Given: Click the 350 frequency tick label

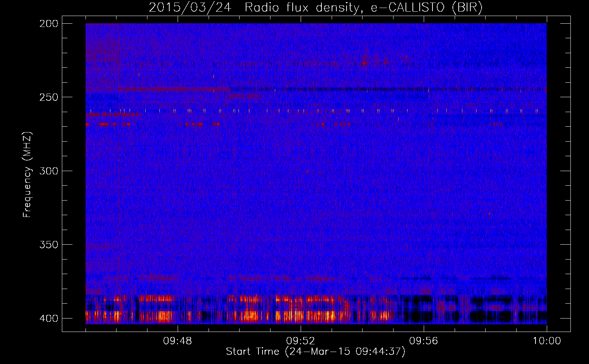Looking at the screenshot, I should (49, 245).
